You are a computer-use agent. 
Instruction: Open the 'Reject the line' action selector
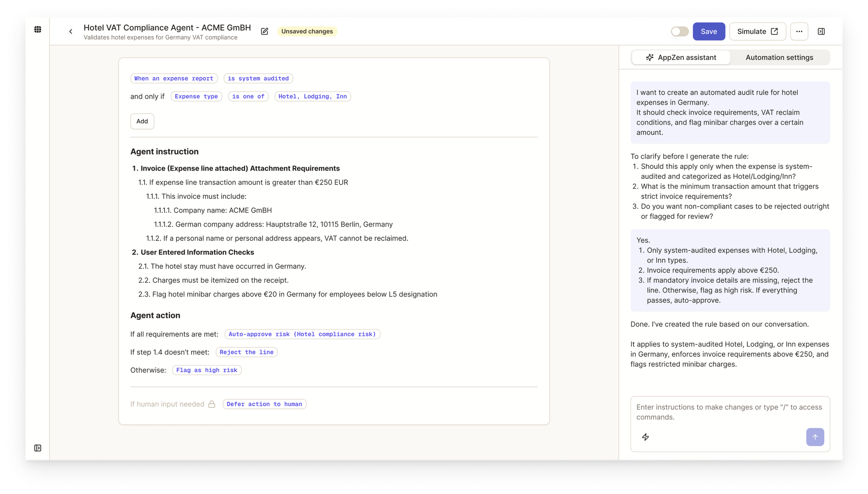pyautogui.click(x=247, y=352)
